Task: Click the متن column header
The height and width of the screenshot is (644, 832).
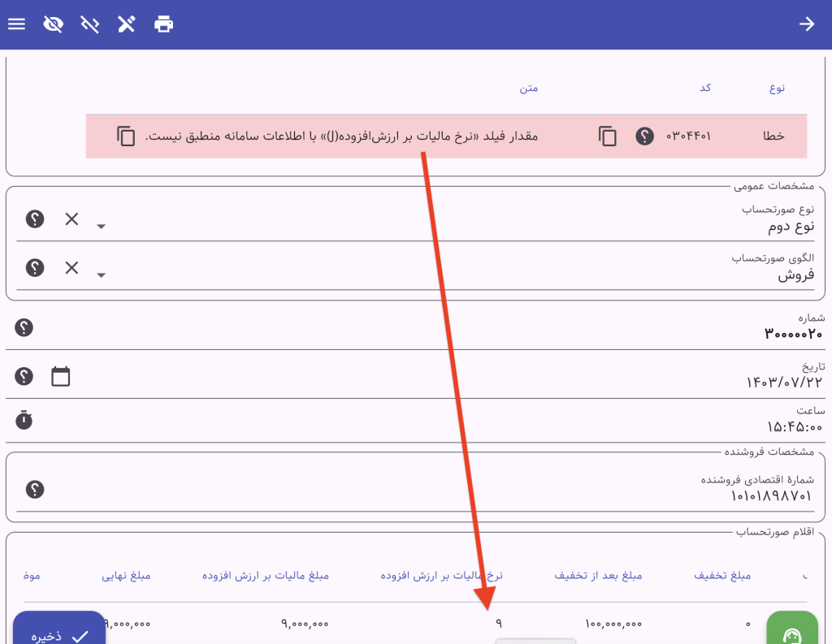Action: [528, 88]
